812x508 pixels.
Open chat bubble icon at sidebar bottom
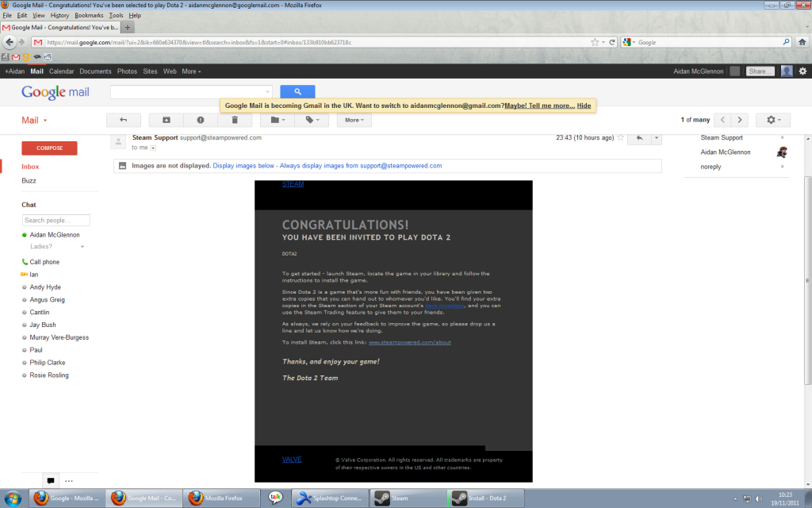click(x=50, y=481)
